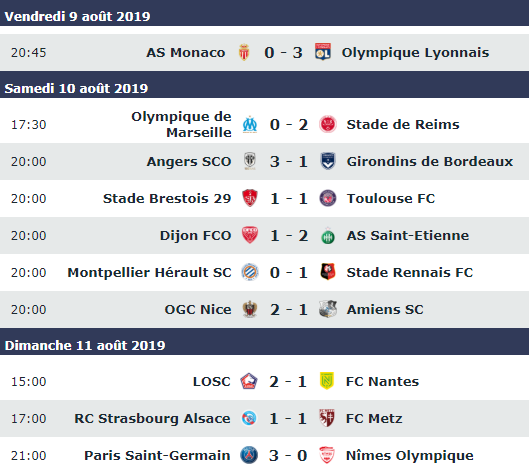The width and height of the screenshot is (529, 475).
Task: Click the Paris Saint-Germain logo
Action: click(249, 455)
